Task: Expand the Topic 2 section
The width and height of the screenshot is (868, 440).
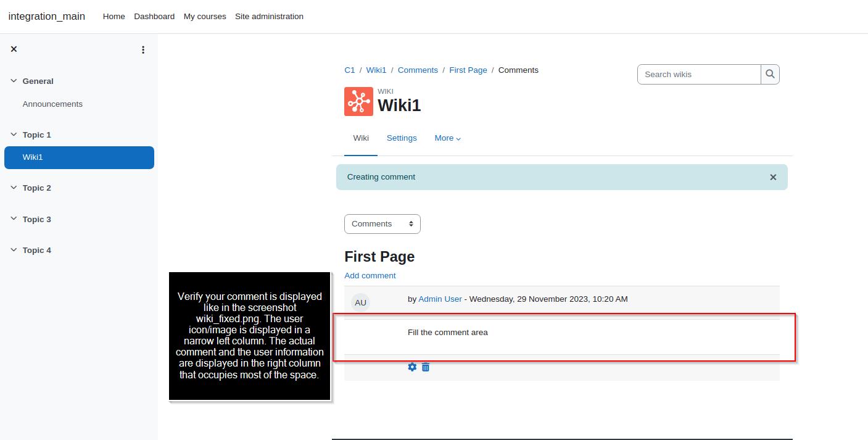Action: tap(14, 188)
